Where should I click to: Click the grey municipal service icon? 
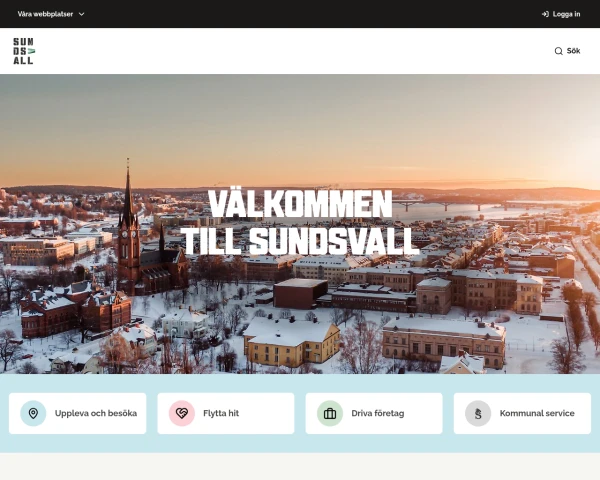pyautogui.click(x=478, y=413)
